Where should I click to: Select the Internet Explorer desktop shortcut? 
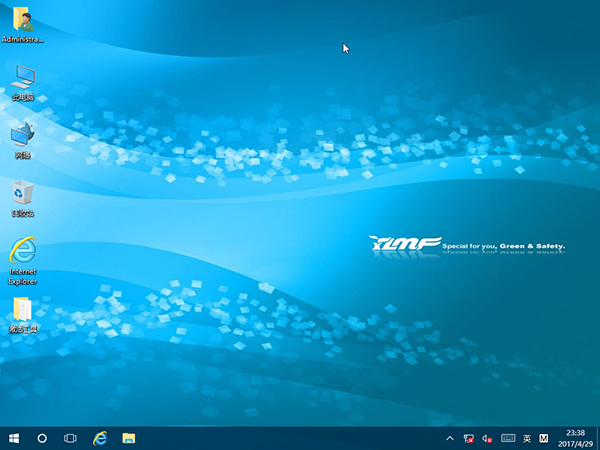coord(22,253)
